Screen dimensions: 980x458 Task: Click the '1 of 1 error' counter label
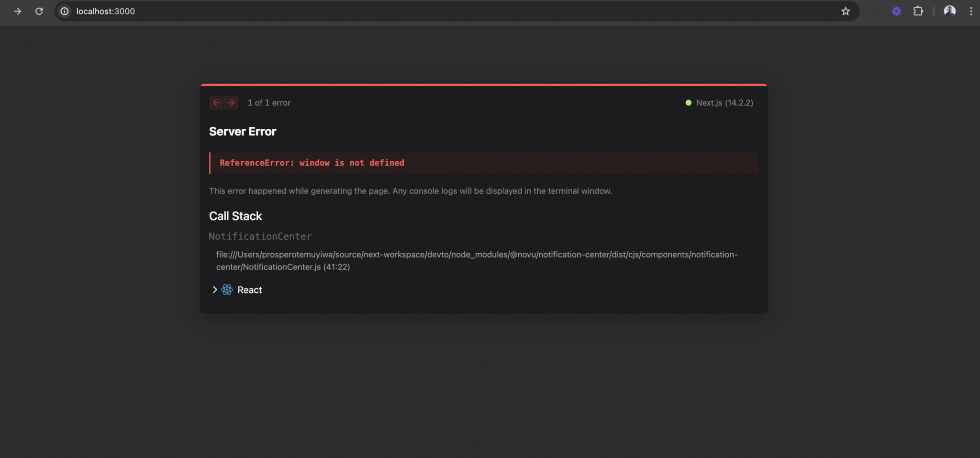click(268, 102)
